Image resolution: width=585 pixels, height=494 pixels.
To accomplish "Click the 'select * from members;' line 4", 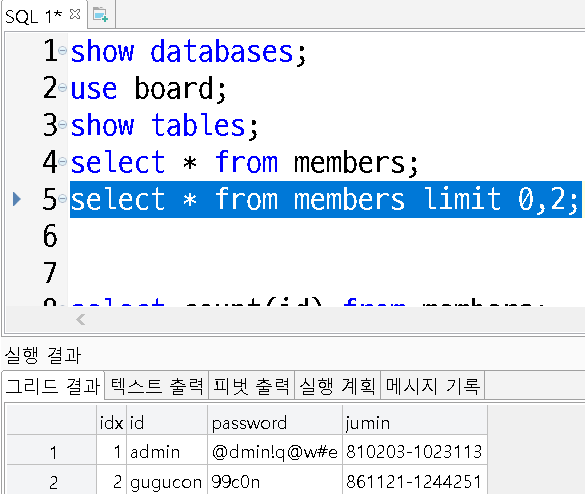I will (x=244, y=163).
